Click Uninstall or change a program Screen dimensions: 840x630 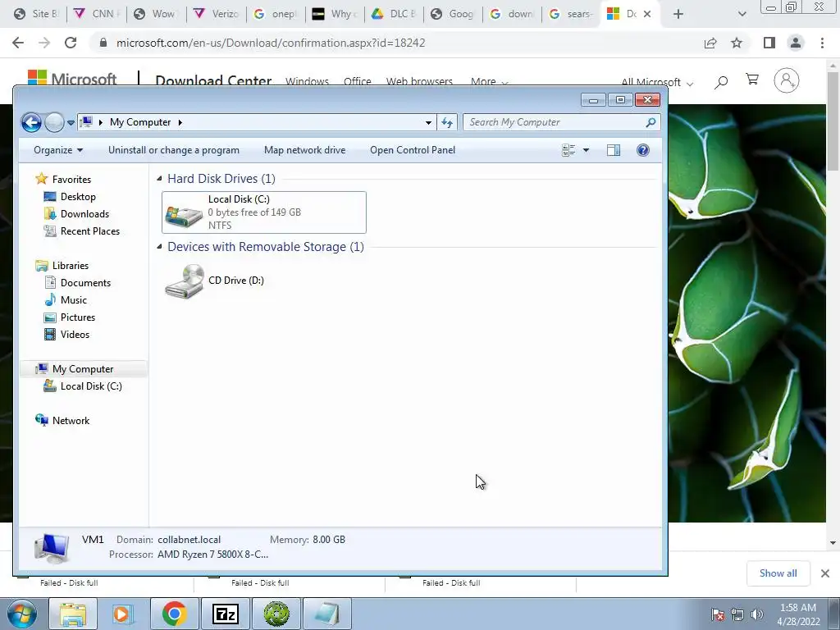coord(174,150)
